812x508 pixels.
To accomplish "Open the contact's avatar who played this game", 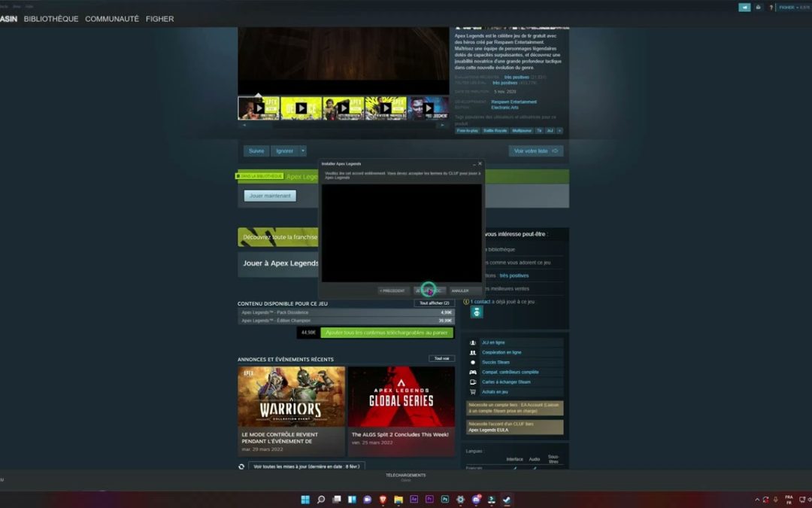I will pyautogui.click(x=477, y=312).
